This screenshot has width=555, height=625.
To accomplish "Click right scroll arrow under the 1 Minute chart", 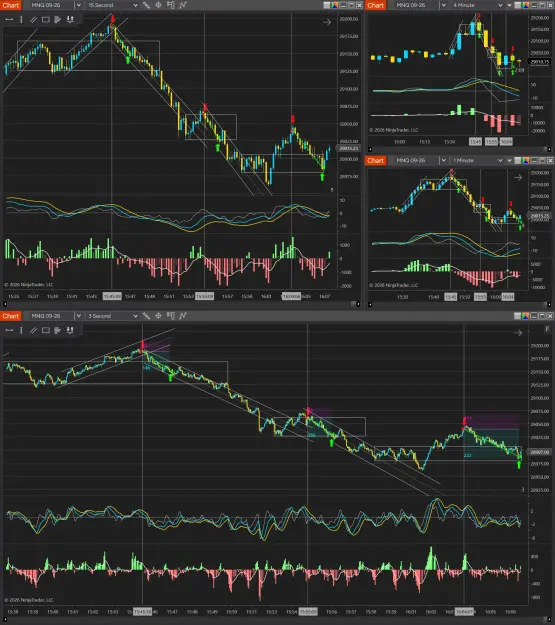I will [x=549, y=305].
